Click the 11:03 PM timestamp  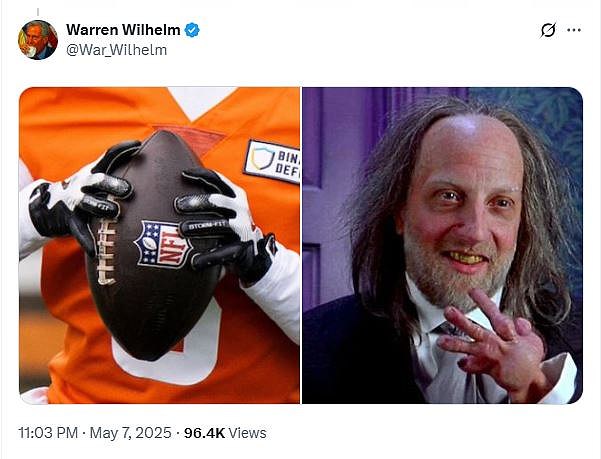pos(48,433)
